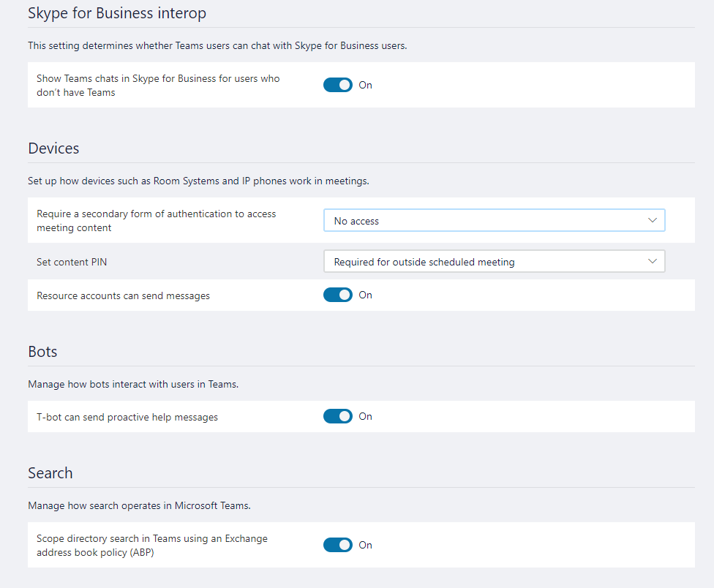
Task: Click 'Scope directory search in Teams' label
Action: click(152, 546)
